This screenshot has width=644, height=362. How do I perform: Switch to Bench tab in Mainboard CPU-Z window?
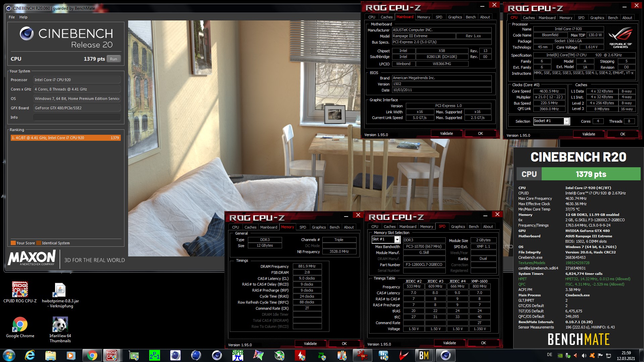(471, 17)
